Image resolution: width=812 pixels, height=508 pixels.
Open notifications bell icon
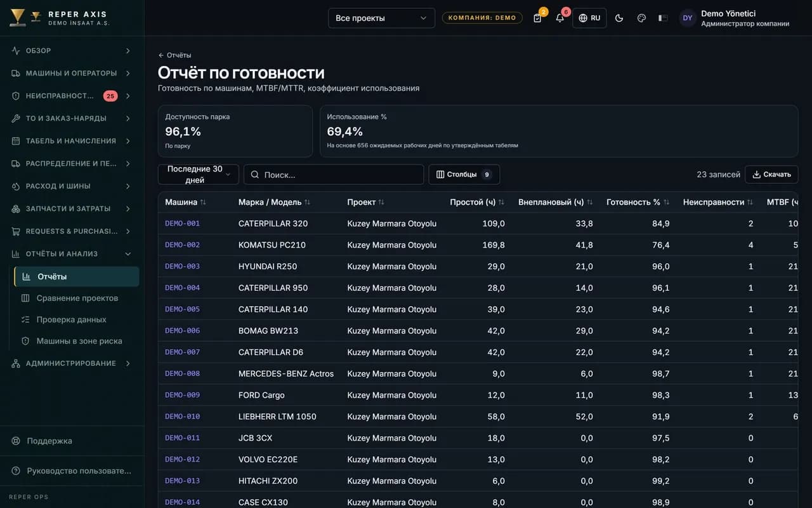(560, 18)
